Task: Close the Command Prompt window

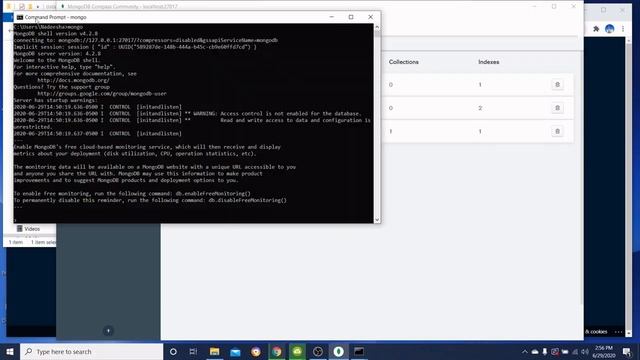Action: click(x=371, y=17)
